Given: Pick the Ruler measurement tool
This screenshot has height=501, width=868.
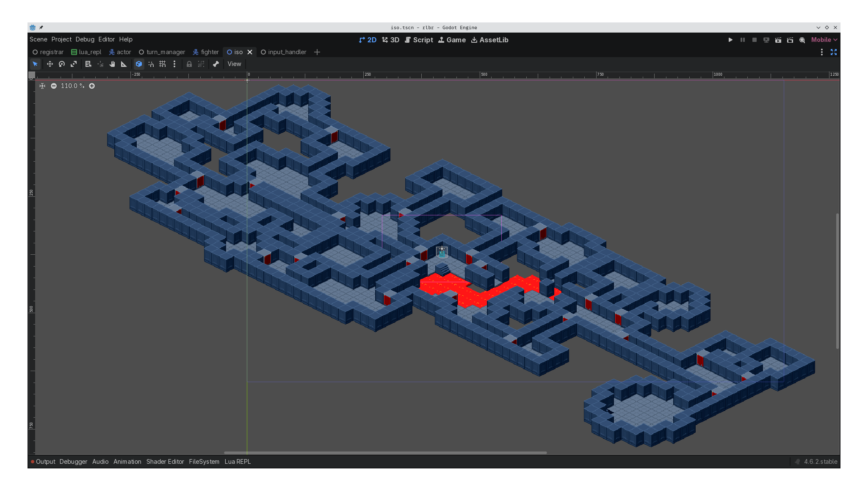Looking at the screenshot, I should (124, 64).
